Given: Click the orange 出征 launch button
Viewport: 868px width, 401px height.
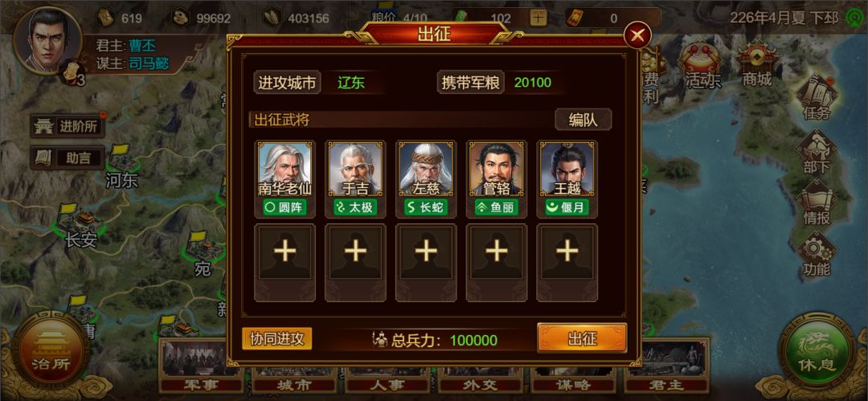Looking at the screenshot, I should [x=582, y=338].
